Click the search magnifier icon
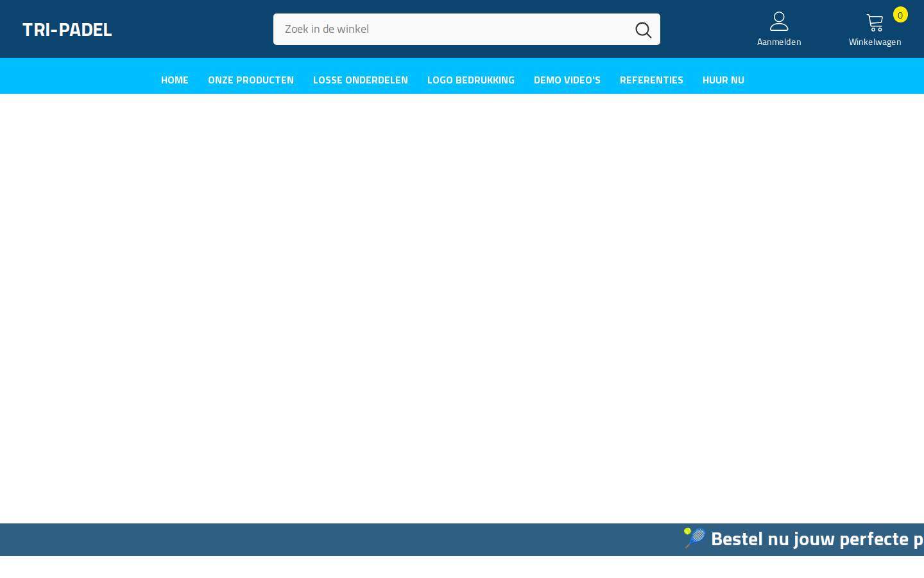This screenshot has width=924, height=578. [x=643, y=30]
